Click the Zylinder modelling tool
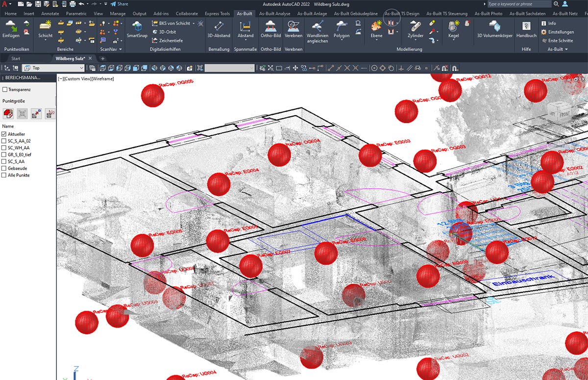 [415, 26]
